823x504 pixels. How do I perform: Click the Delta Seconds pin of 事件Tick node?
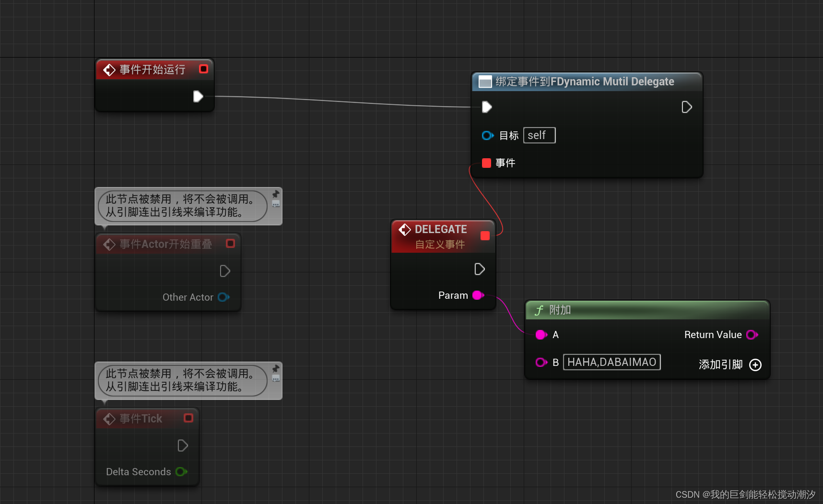click(x=181, y=472)
